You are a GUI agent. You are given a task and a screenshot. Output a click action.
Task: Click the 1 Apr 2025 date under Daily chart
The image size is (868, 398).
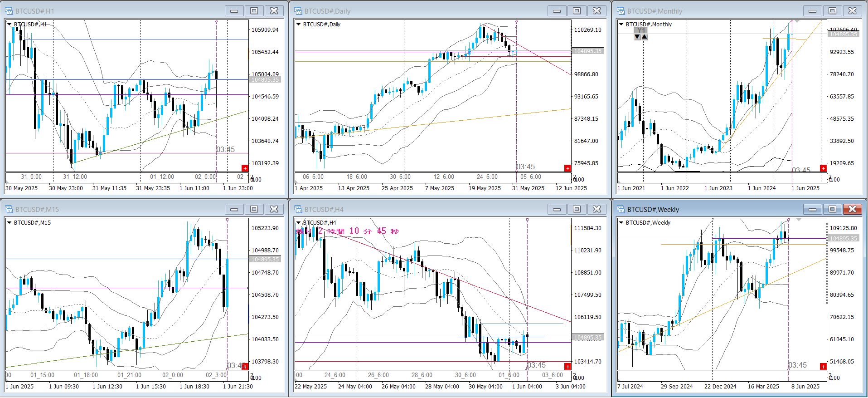click(309, 188)
